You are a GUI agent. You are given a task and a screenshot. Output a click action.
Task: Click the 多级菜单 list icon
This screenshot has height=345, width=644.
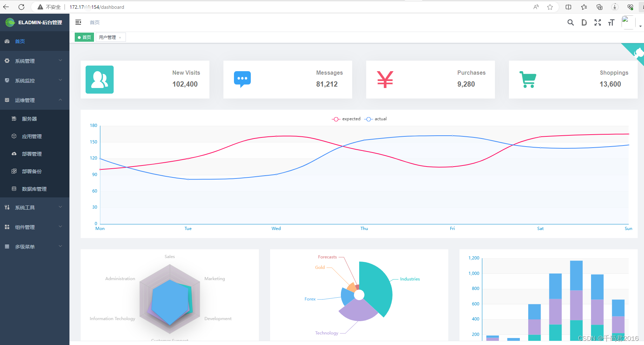tap(7, 246)
